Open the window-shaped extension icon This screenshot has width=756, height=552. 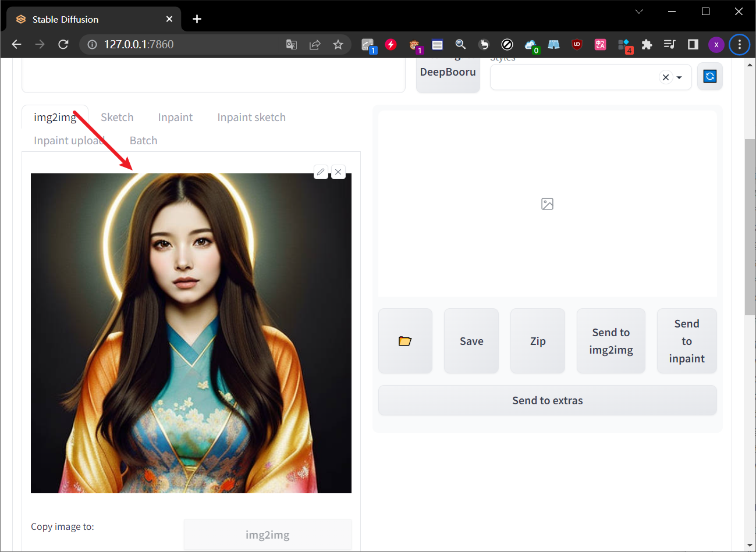(437, 44)
